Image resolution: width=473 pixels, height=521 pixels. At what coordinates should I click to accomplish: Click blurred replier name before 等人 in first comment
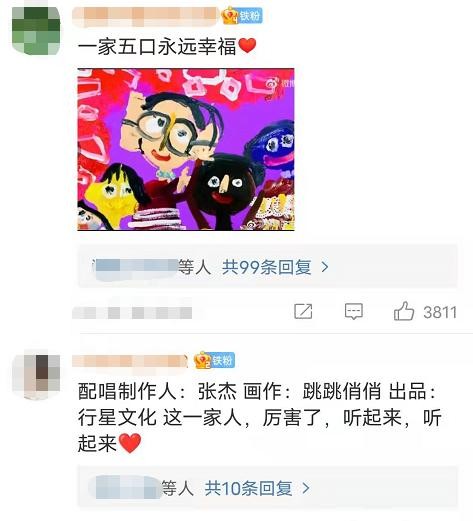tap(135, 269)
